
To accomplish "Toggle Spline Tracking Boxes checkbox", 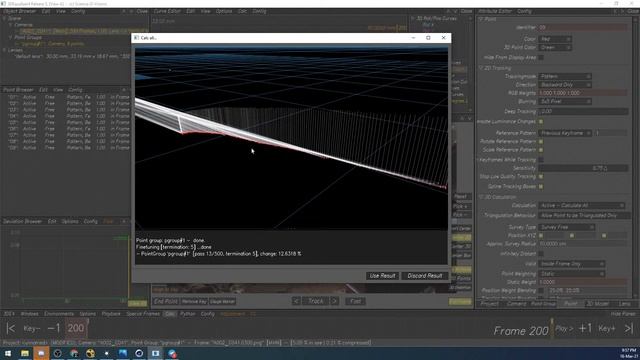I will point(541,187).
